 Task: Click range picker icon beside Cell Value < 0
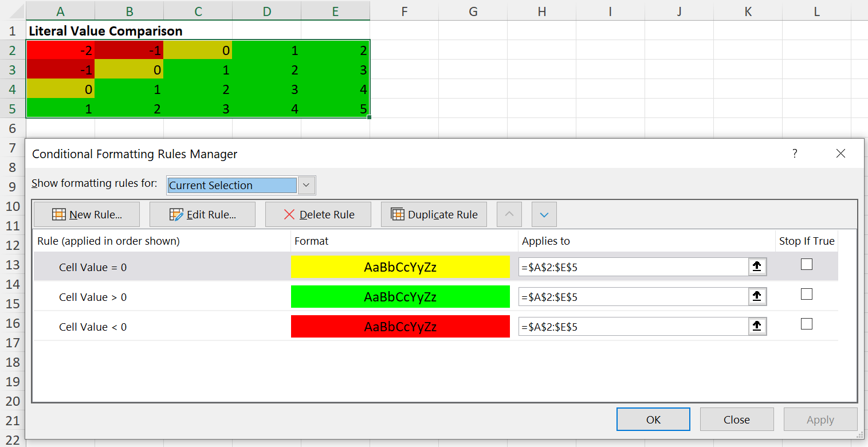756,326
